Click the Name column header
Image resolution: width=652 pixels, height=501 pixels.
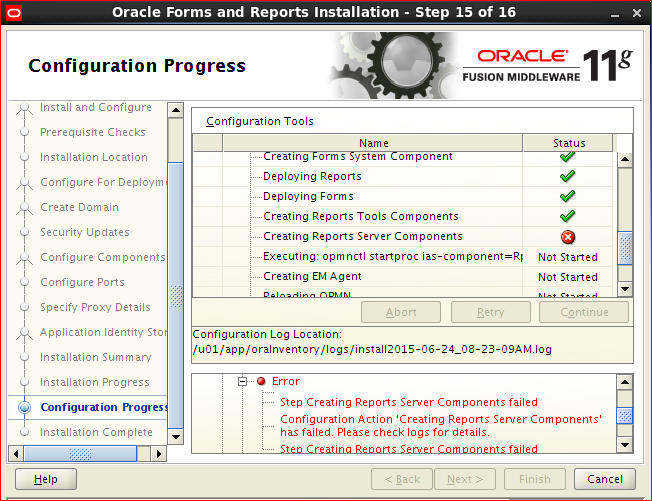(x=373, y=143)
